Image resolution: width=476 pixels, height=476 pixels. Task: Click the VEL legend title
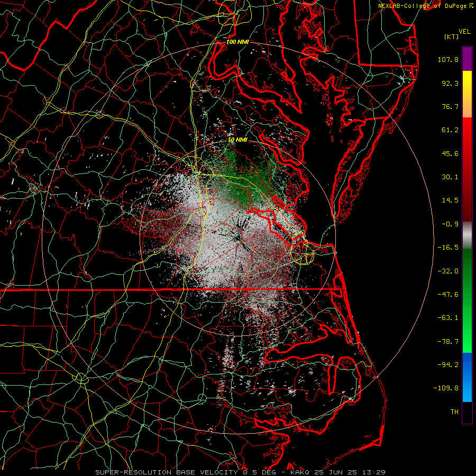tap(464, 32)
